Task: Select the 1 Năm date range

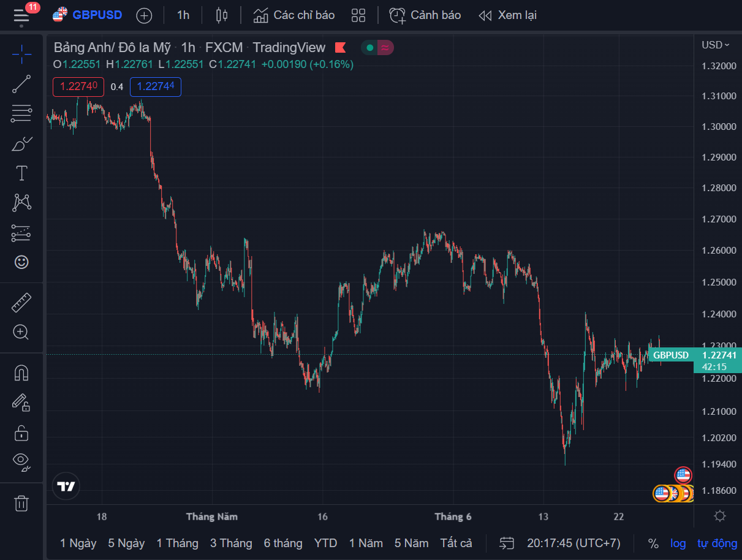Action: tap(366, 543)
